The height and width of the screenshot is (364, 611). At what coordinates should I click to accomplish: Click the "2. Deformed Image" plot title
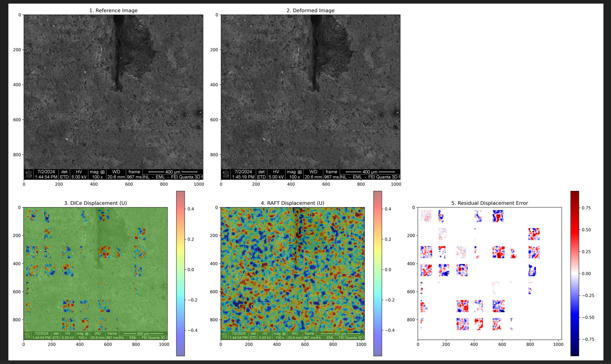pyautogui.click(x=310, y=10)
